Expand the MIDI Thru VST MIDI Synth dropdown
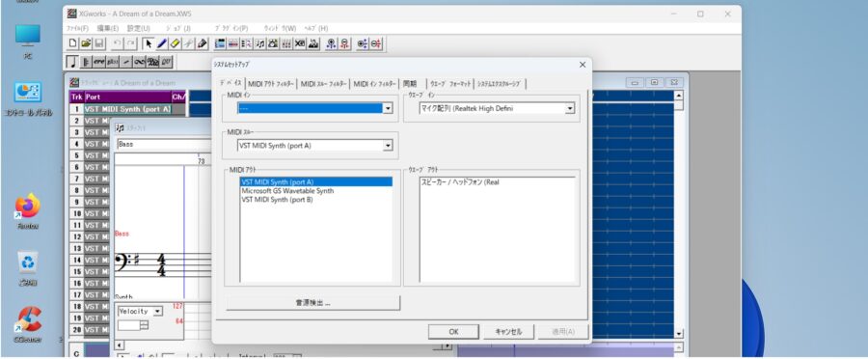The width and height of the screenshot is (868, 359). [388, 146]
